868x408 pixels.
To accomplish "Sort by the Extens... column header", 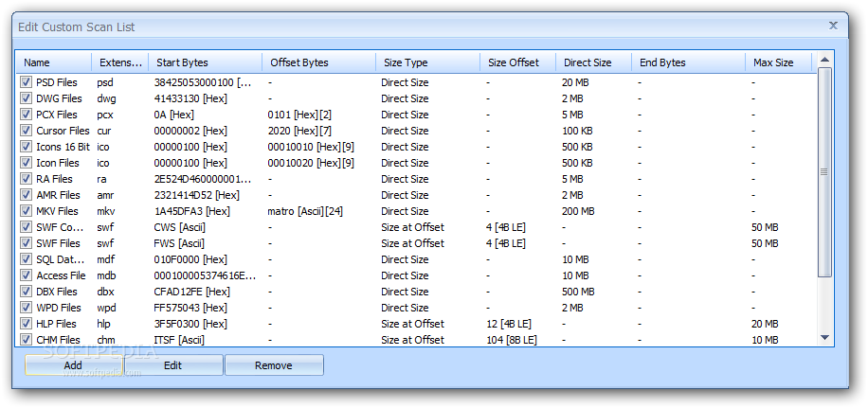I will tap(120, 62).
